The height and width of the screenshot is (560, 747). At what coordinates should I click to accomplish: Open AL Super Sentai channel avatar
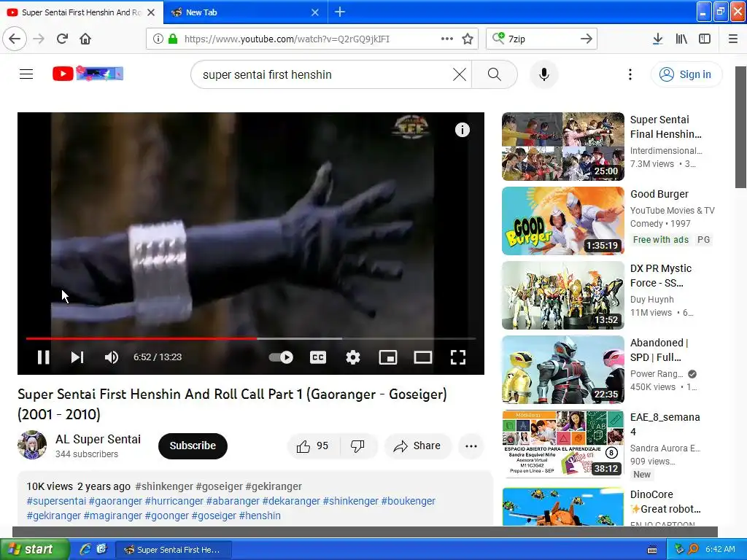click(32, 445)
